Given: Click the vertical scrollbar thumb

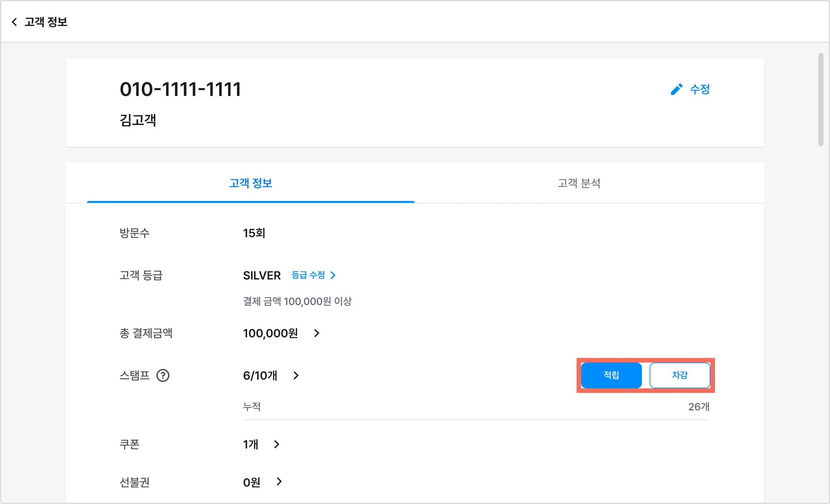Looking at the screenshot, I should (821, 99).
